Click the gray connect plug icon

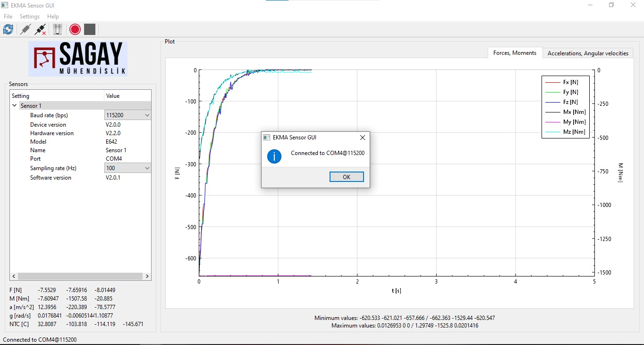coord(25,30)
